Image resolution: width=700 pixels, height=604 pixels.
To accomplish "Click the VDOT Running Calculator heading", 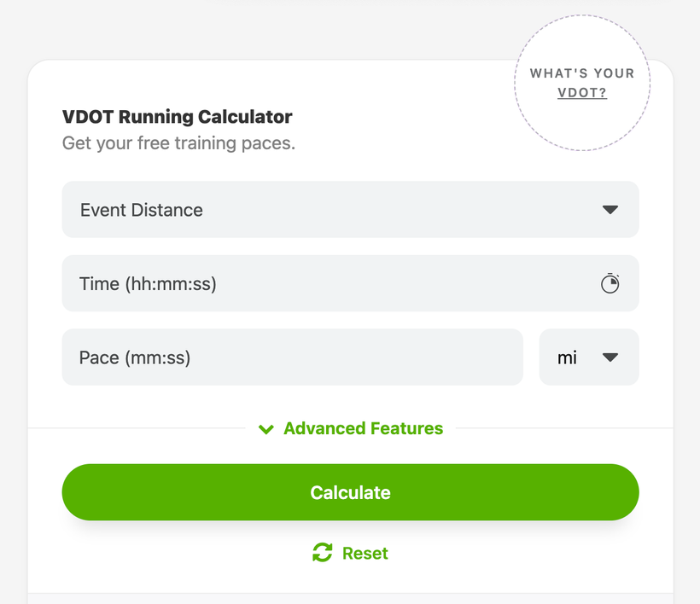I will click(x=178, y=116).
